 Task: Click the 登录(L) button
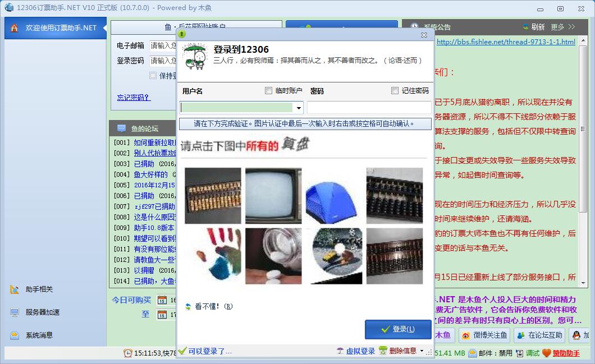tap(398, 329)
